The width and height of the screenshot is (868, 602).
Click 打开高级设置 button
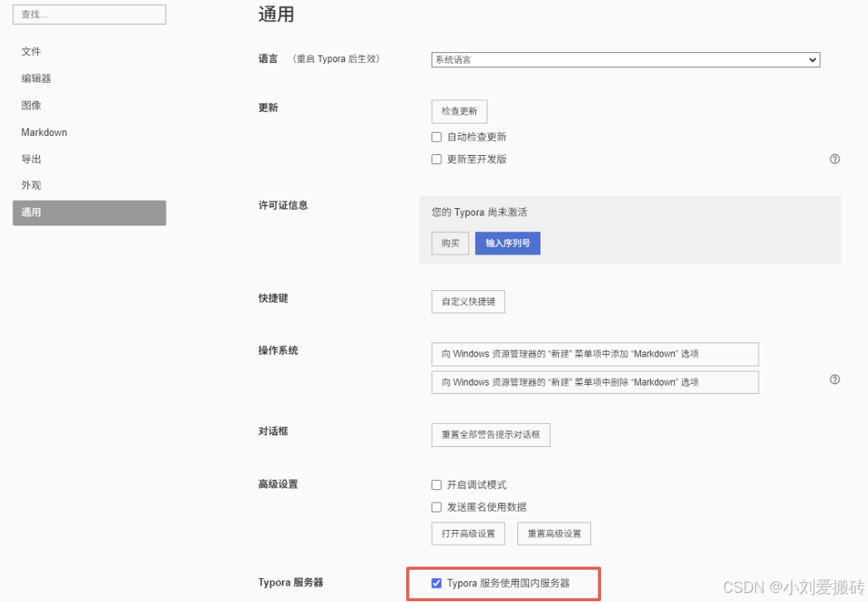pyautogui.click(x=468, y=534)
